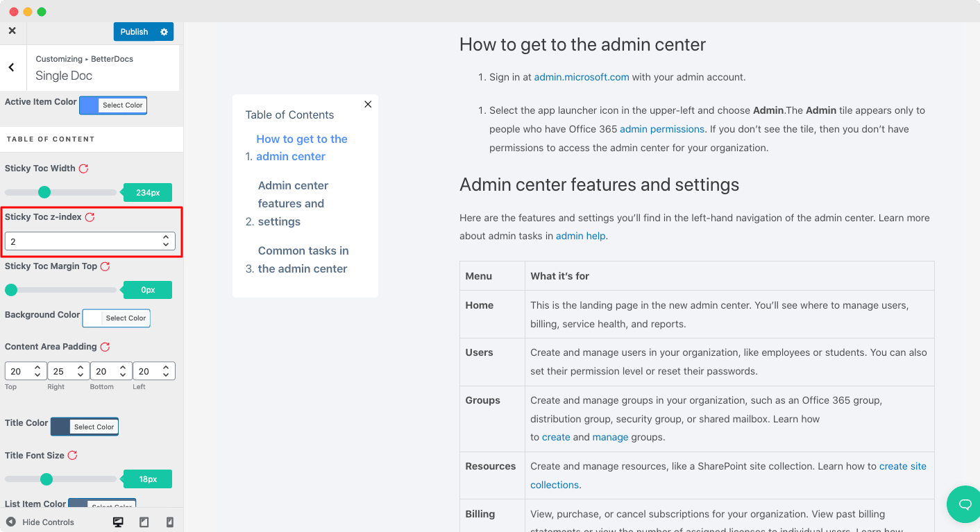Click the 'Billing' table cell
The width and height of the screenshot is (980, 532).
point(492,515)
